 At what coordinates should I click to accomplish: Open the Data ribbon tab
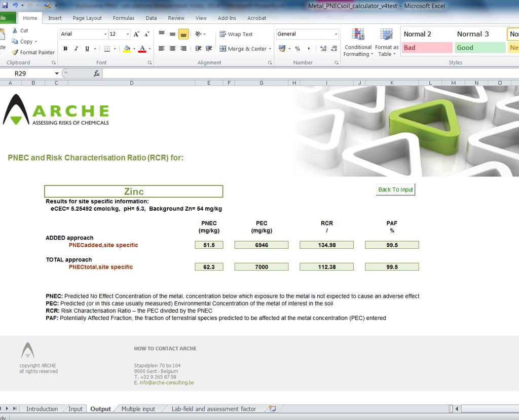coord(151,18)
